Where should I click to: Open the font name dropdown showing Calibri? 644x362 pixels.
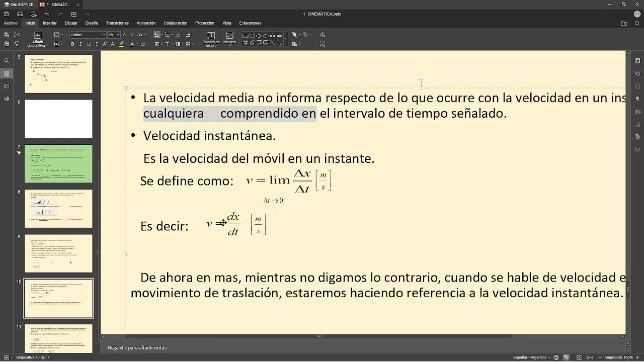click(104, 35)
